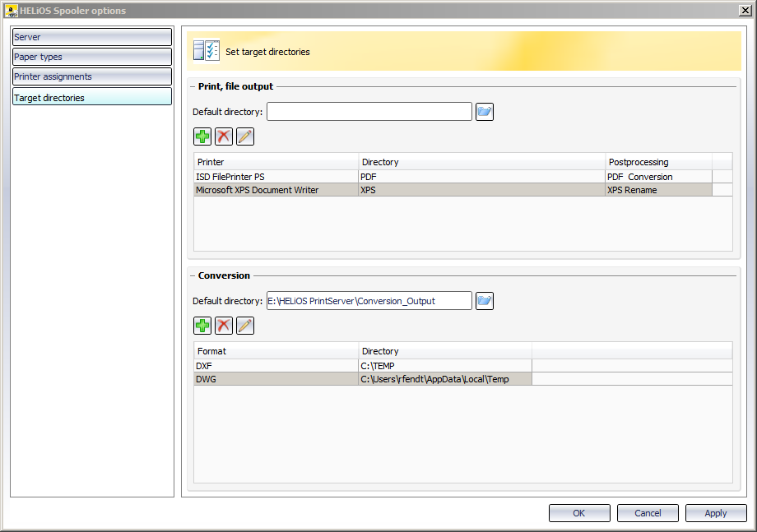Select the ISD FilePrinter PS row
The width and height of the screenshot is (757, 532).
[463, 177]
